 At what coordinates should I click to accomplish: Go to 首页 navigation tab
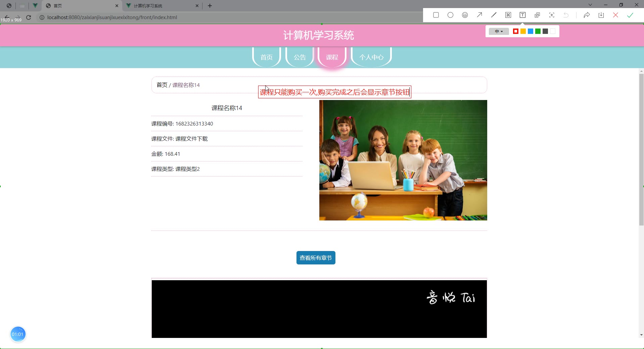click(x=267, y=57)
